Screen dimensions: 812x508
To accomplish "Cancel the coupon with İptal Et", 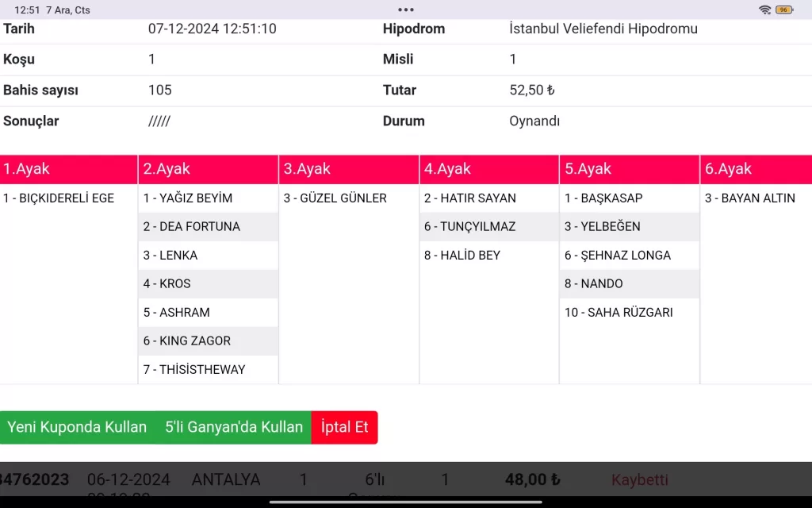I will (345, 427).
